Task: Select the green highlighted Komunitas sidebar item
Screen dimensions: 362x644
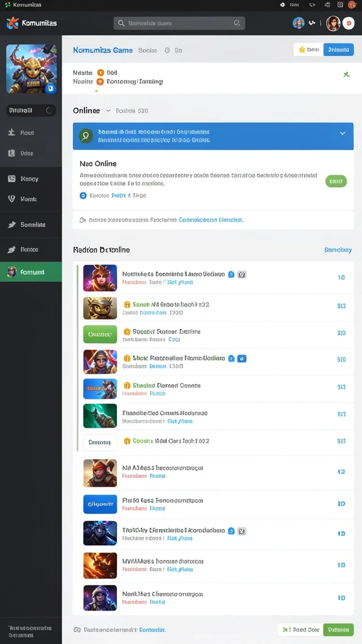Action: tap(31, 272)
